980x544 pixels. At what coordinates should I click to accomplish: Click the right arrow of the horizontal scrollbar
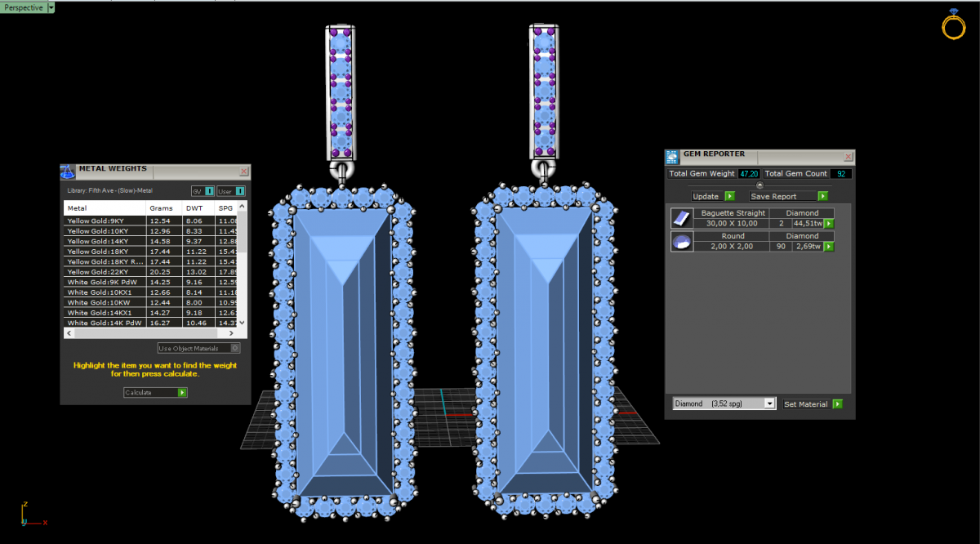tap(233, 333)
